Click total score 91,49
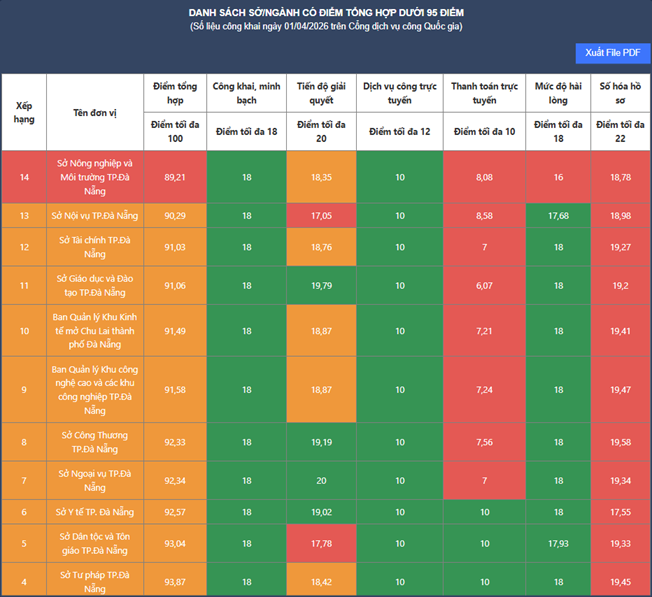Screen dimensions: 652x597 coord(175,331)
